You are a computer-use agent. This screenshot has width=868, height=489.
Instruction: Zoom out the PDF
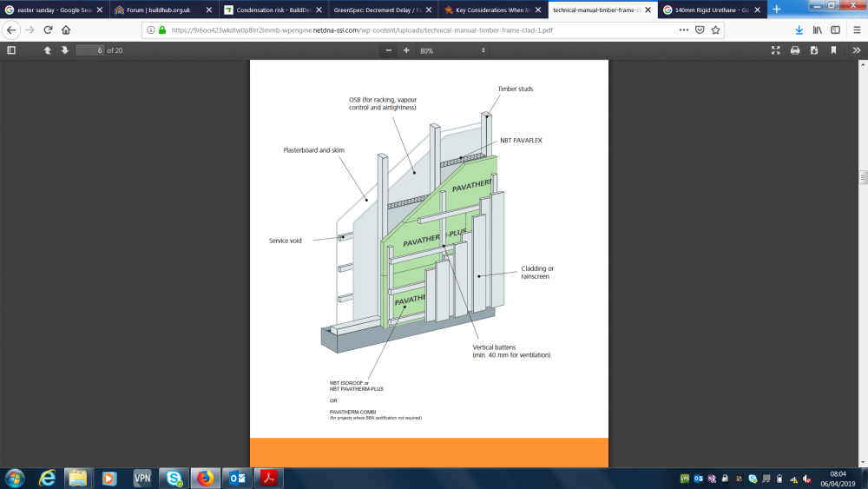(389, 50)
